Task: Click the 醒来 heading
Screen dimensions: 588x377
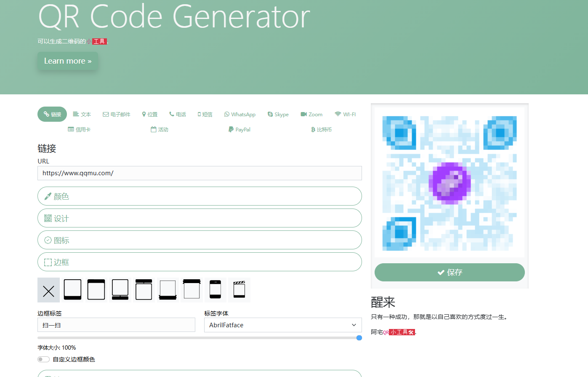Action: point(383,302)
